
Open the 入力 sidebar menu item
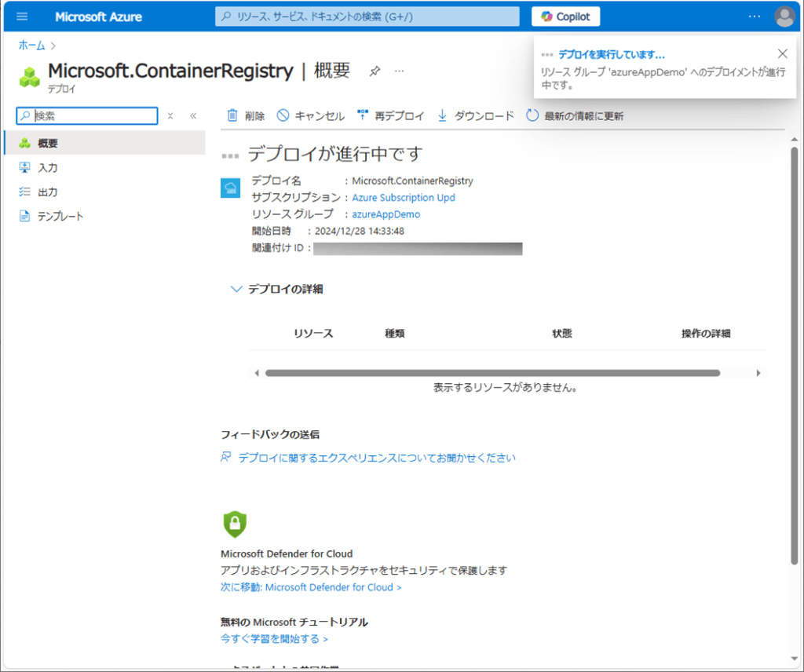point(48,168)
